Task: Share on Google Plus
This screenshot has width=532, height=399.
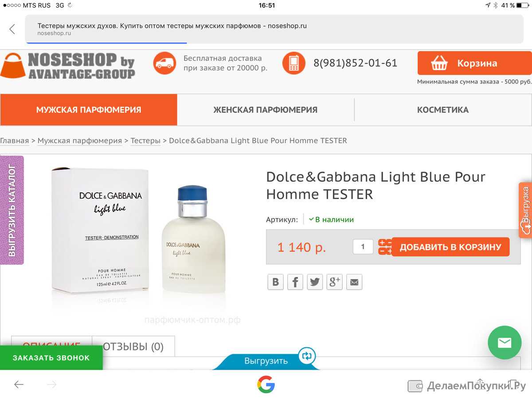Action: (335, 282)
